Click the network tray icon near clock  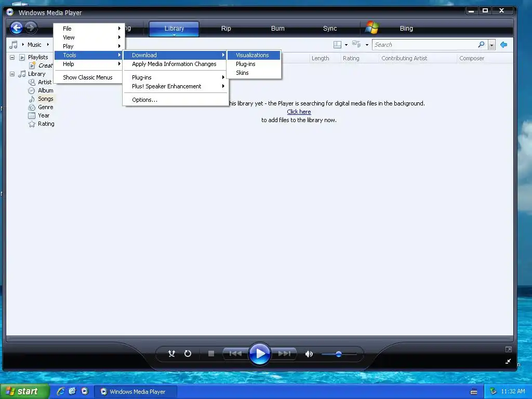point(494,392)
